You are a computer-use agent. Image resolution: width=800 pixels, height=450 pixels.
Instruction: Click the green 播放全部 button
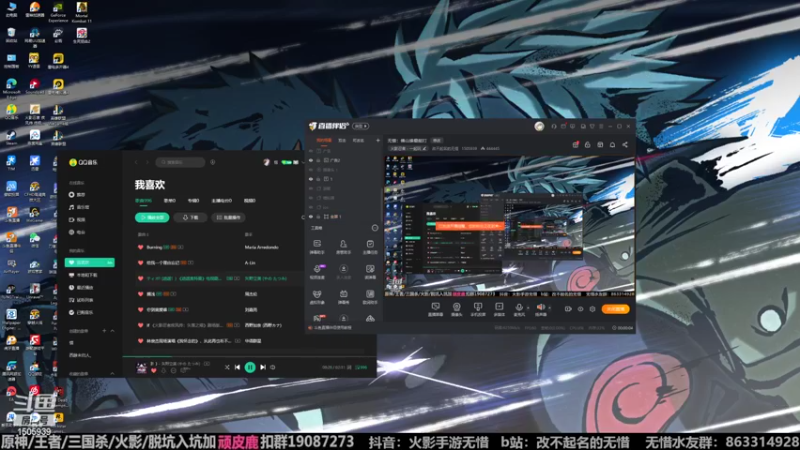point(152,217)
